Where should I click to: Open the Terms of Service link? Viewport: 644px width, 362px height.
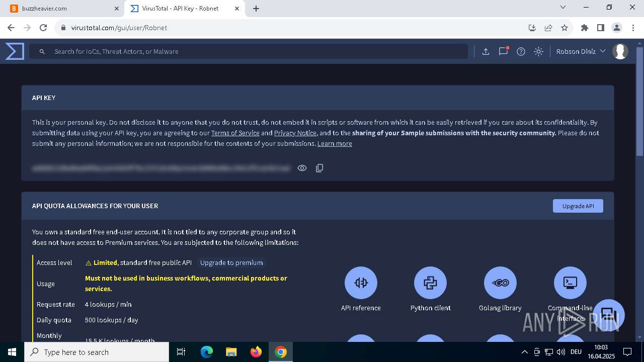[x=235, y=133]
